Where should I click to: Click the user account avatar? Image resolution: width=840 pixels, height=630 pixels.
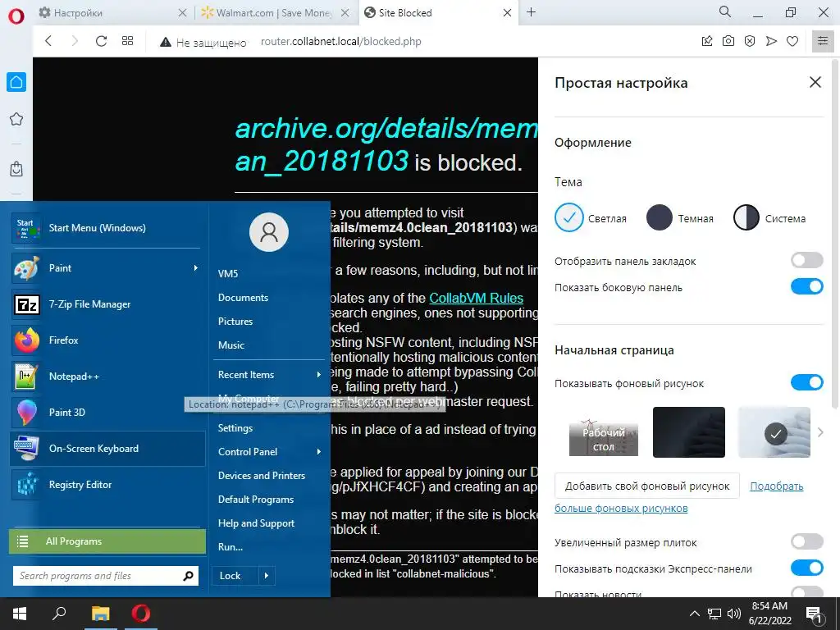coord(269,232)
